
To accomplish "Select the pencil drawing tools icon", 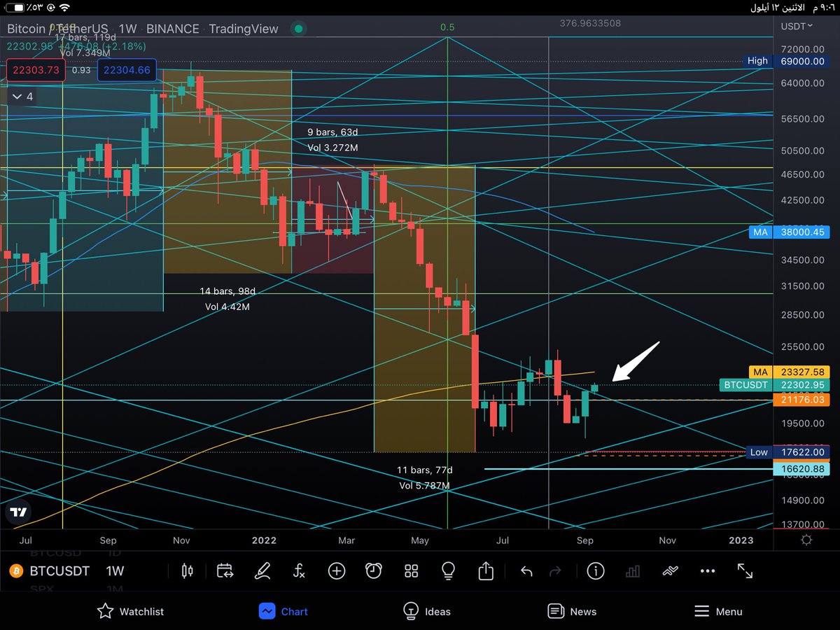I will [x=262, y=571].
